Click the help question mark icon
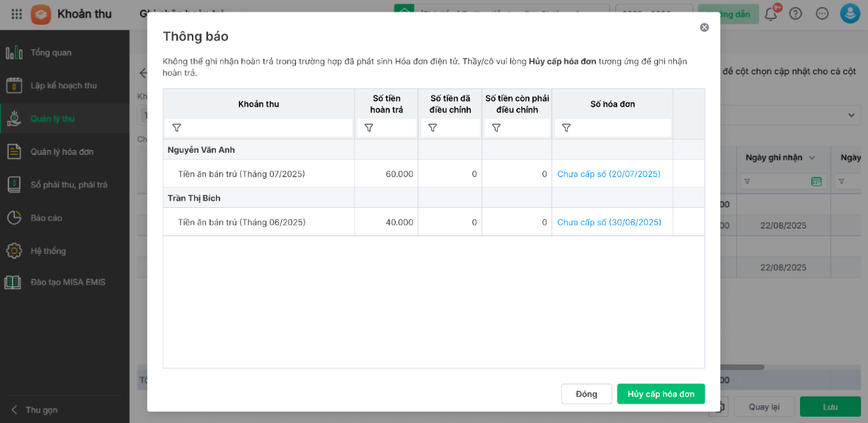The width and height of the screenshot is (868, 423). click(796, 13)
